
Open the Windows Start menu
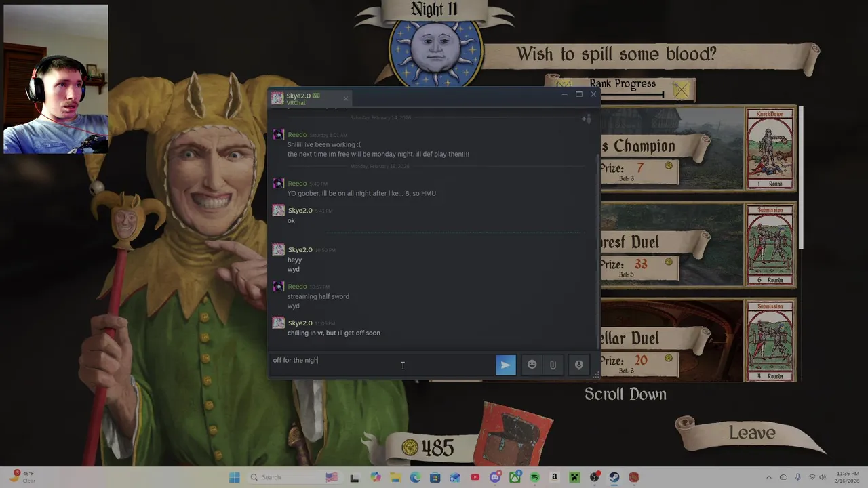[235, 477]
